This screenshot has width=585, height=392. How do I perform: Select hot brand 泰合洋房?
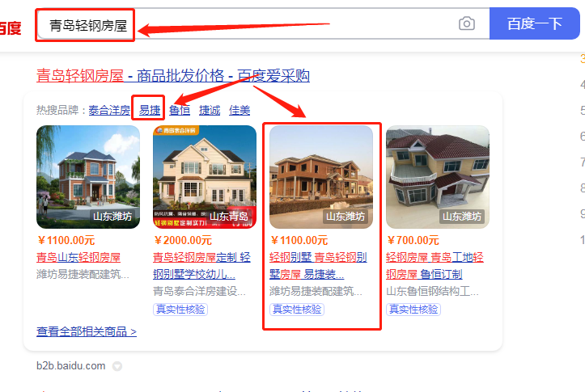[x=109, y=110]
